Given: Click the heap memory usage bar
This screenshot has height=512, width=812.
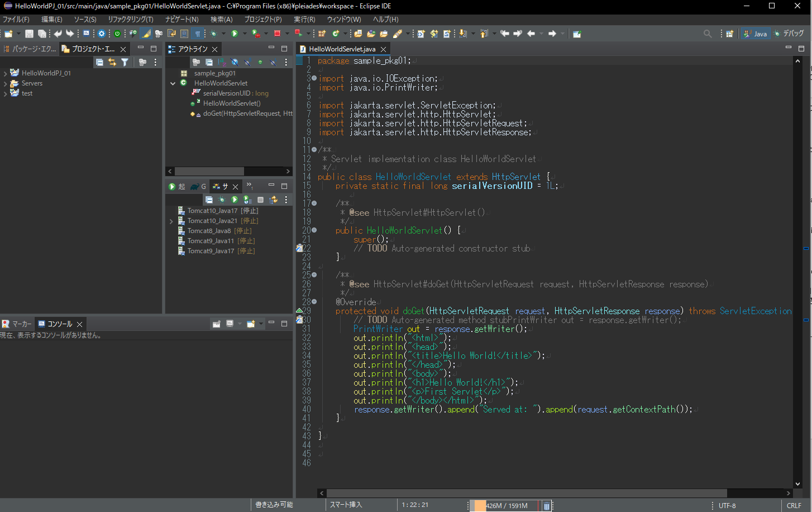Looking at the screenshot, I should pyautogui.click(x=506, y=505).
